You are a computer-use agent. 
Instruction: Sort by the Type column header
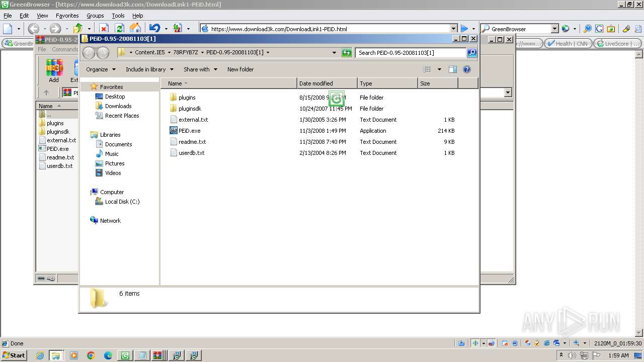(387, 83)
